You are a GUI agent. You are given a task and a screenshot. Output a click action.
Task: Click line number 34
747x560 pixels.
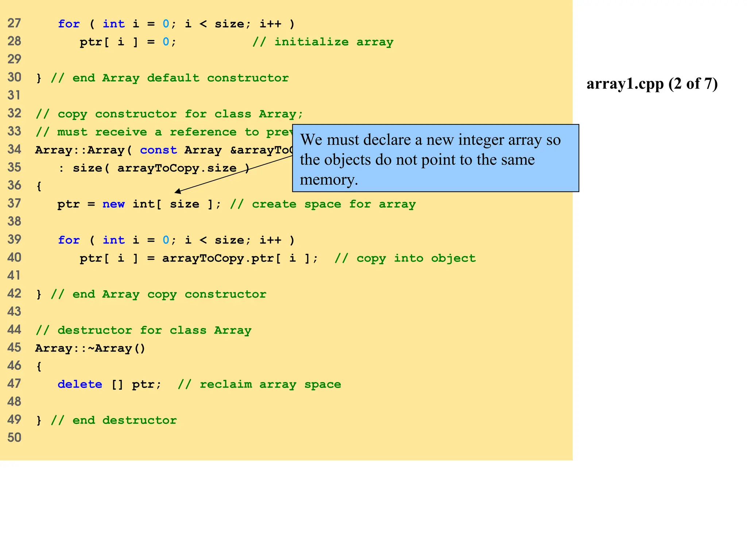(x=14, y=149)
